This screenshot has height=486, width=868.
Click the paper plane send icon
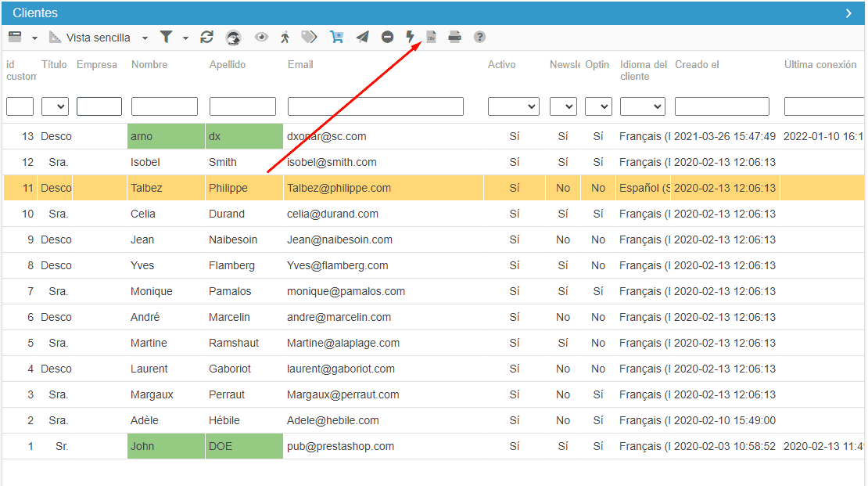363,37
